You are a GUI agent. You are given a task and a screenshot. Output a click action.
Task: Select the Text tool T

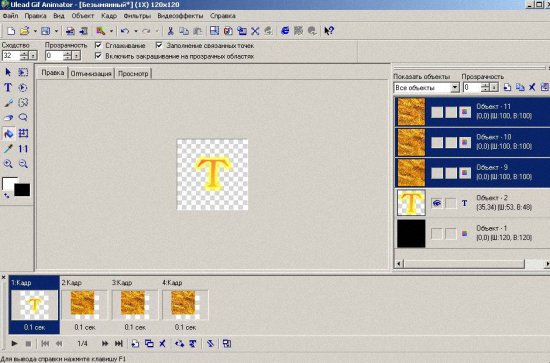pyautogui.click(x=8, y=87)
